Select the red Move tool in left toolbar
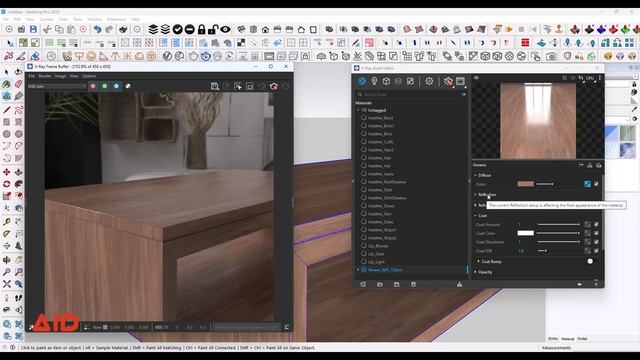 click(7, 172)
